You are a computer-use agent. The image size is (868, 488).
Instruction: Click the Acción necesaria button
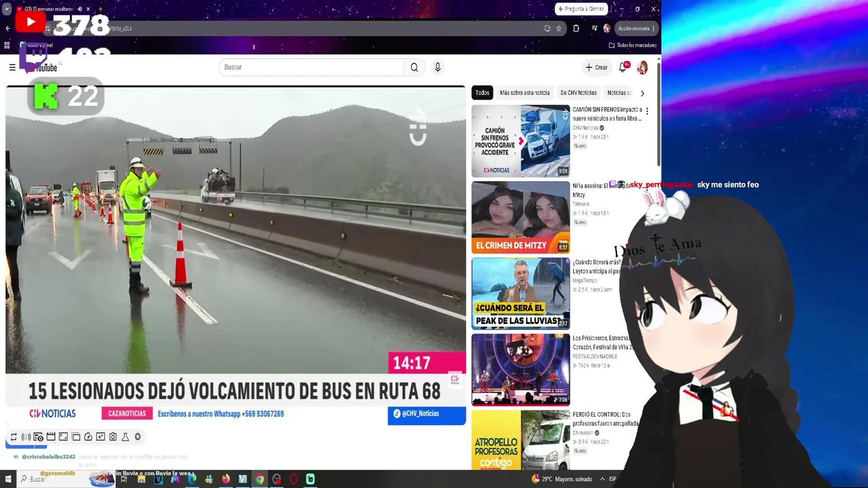pyautogui.click(x=637, y=28)
